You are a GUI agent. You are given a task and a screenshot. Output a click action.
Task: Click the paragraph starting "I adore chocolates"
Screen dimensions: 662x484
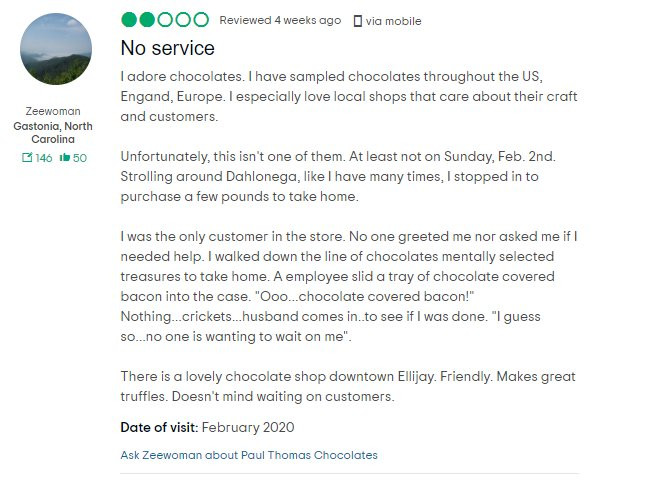(348, 96)
